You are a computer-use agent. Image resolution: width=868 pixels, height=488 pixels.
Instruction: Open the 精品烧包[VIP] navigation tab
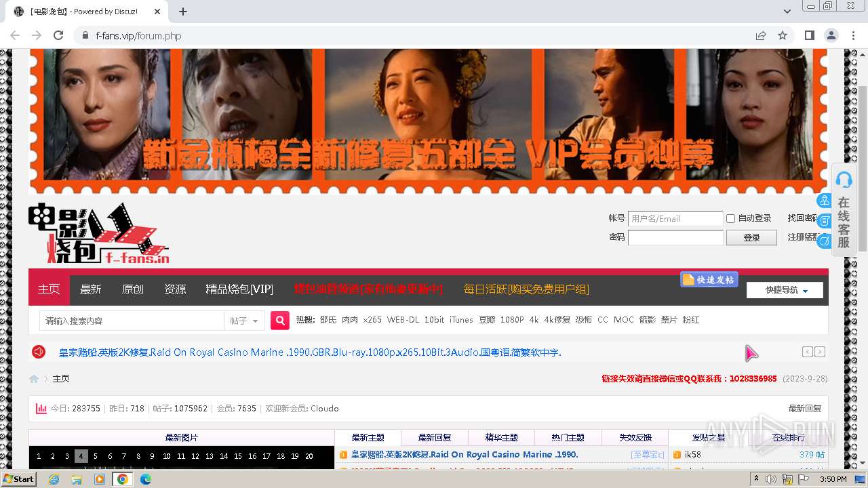[x=239, y=289]
